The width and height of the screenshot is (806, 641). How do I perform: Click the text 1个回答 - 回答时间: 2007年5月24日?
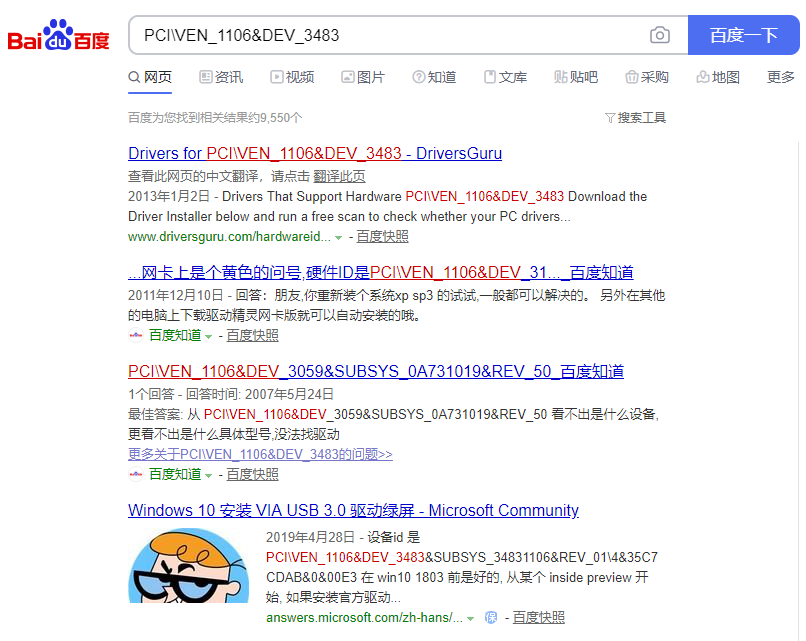tap(231, 394)
